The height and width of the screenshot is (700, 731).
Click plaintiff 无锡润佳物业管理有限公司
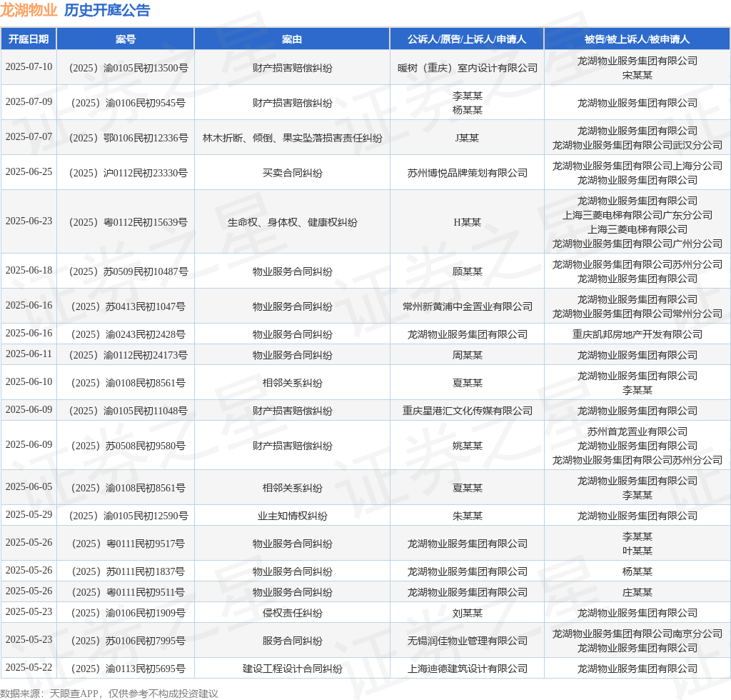click(467, 641)
